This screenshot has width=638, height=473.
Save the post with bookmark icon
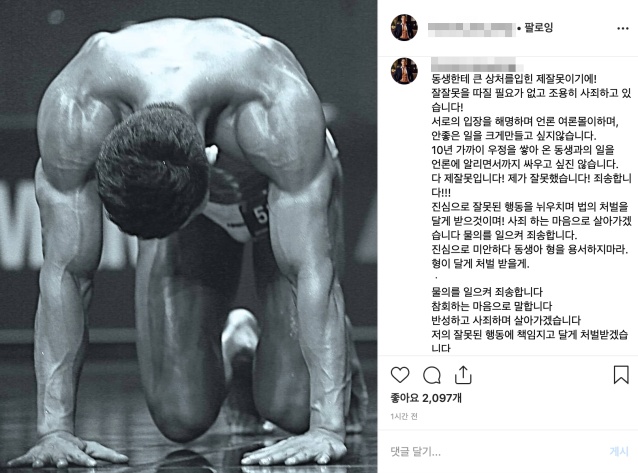point(621,375)
